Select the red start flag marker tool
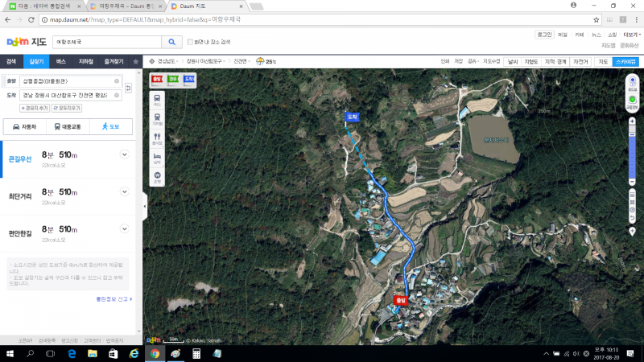Viewport: 644px width, 362px height. [157, 79]
